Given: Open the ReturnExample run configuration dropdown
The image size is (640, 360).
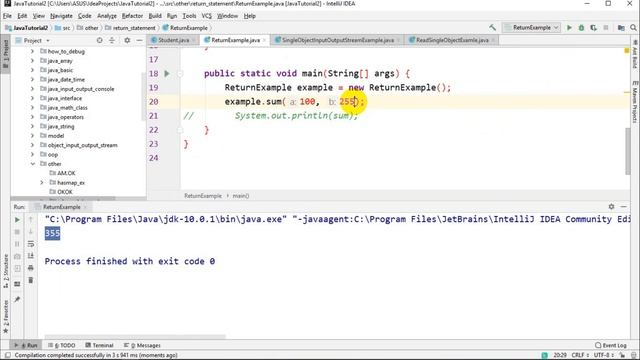Looking at the screenshot, I should [531, 28].
